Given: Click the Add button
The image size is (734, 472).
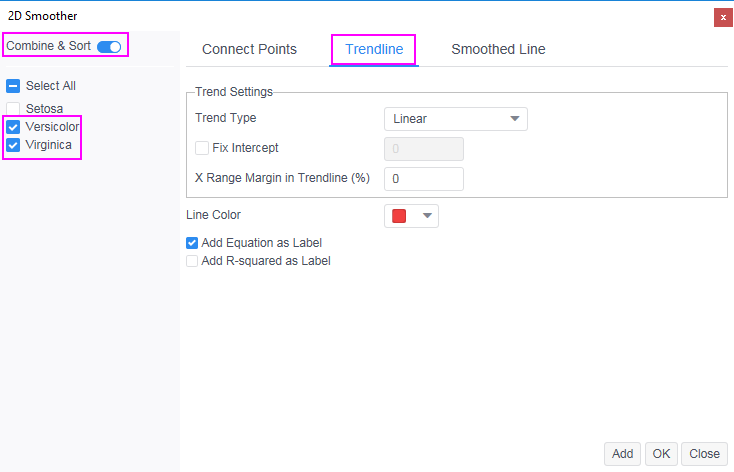Looking at the screenshot, I should (622, 454).
